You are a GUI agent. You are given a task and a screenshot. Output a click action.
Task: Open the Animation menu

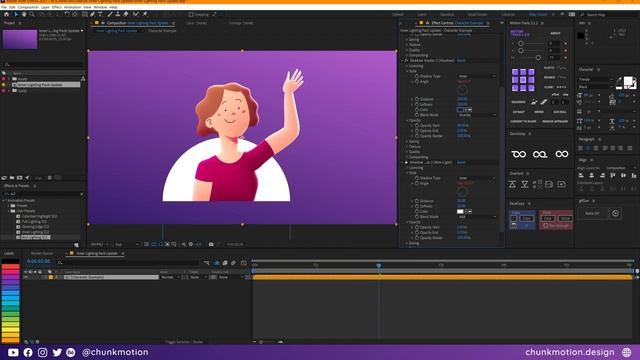72,7
